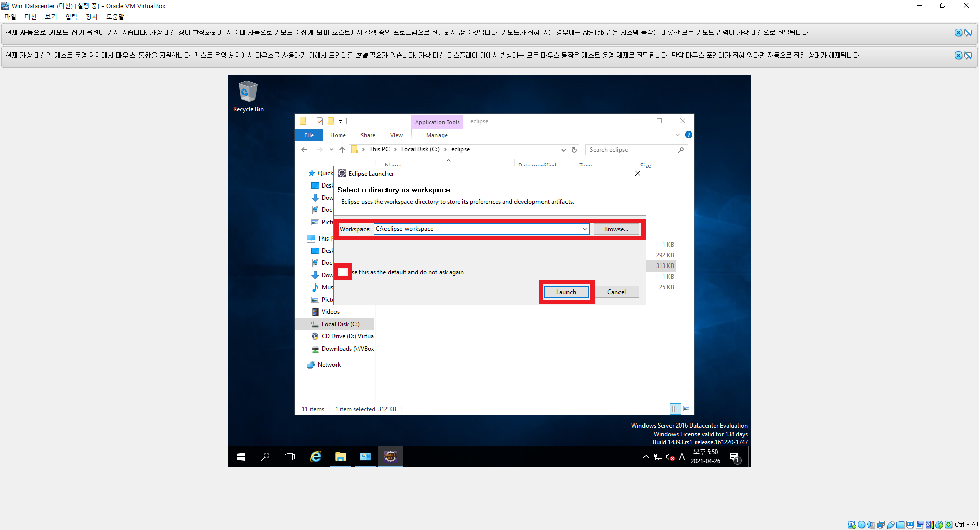
Task: Expand the address bar history dropdown
Action: [563, 150]
